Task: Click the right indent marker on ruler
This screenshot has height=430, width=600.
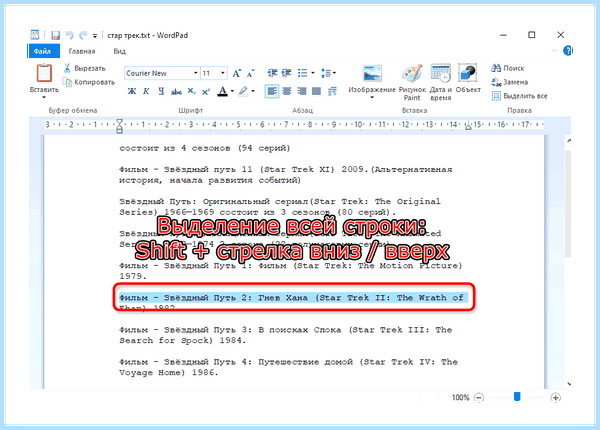Action: (x=468, y=126)
